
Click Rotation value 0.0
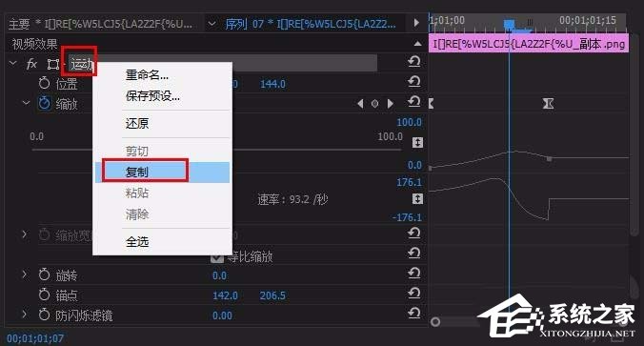[219, 275]
